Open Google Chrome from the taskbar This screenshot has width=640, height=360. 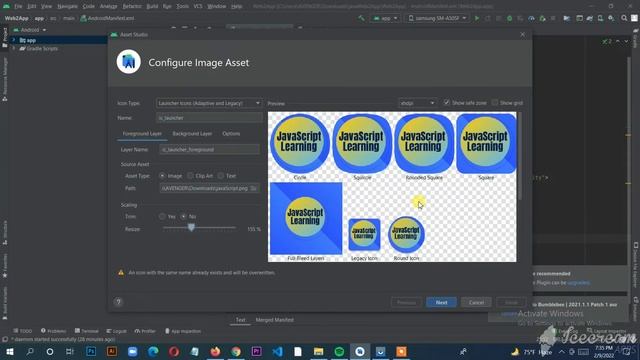coord(236,351)
